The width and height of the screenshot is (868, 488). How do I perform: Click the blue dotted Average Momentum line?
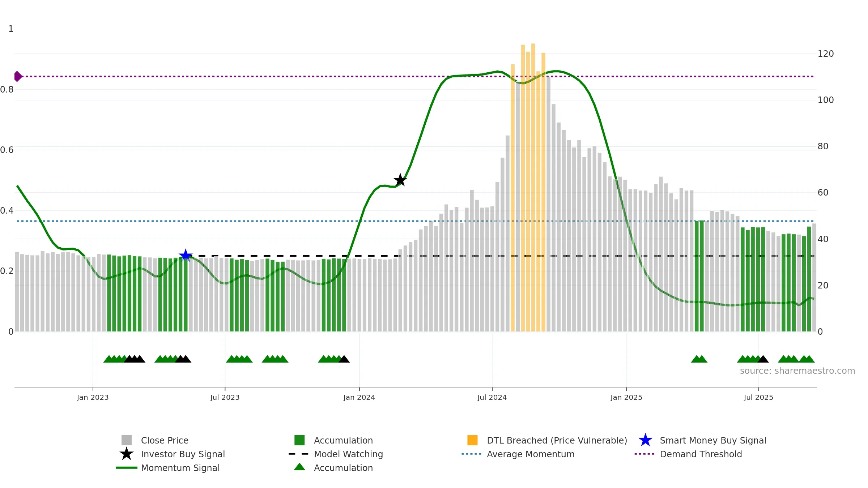[x=416, y=221]
